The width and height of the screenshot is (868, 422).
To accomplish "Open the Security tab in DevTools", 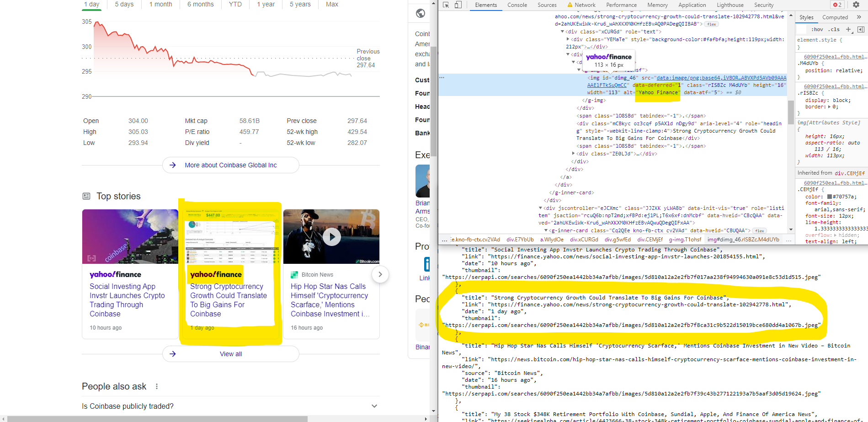I will pos(764,5).
